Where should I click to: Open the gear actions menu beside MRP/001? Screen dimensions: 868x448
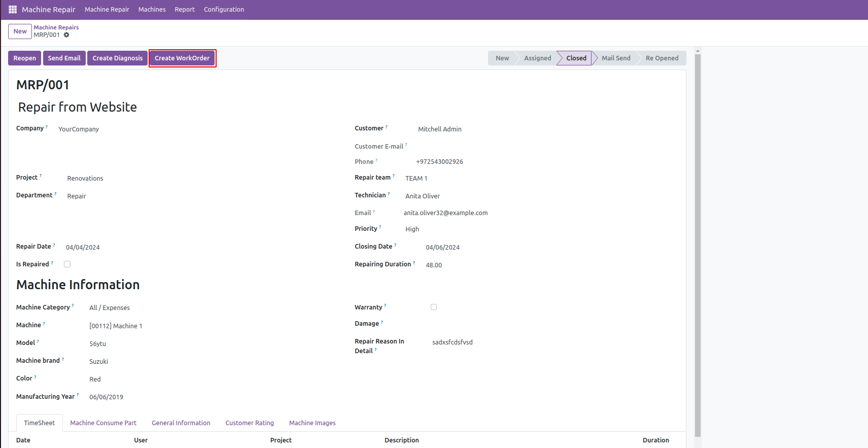pos(66,35)
